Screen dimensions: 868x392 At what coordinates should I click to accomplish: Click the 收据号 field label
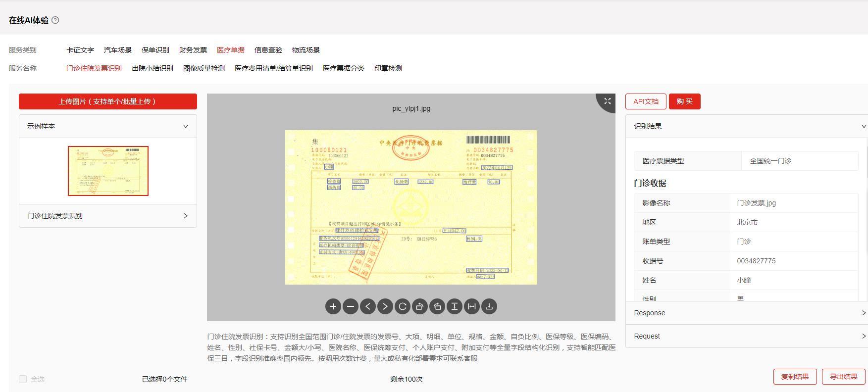point(653,261)
